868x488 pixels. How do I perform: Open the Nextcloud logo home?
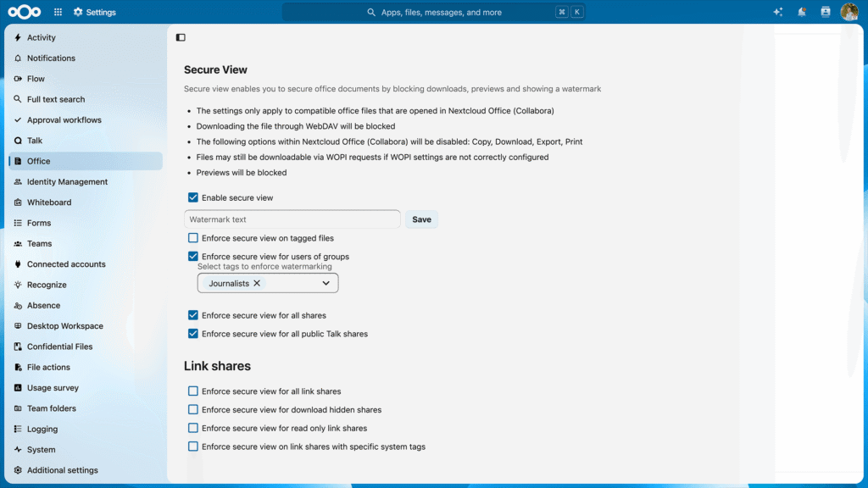(25, 12)
